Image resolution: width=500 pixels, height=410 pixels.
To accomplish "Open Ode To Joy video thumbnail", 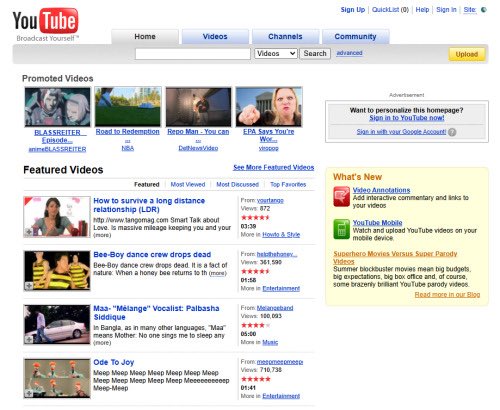I will [57, 378].
